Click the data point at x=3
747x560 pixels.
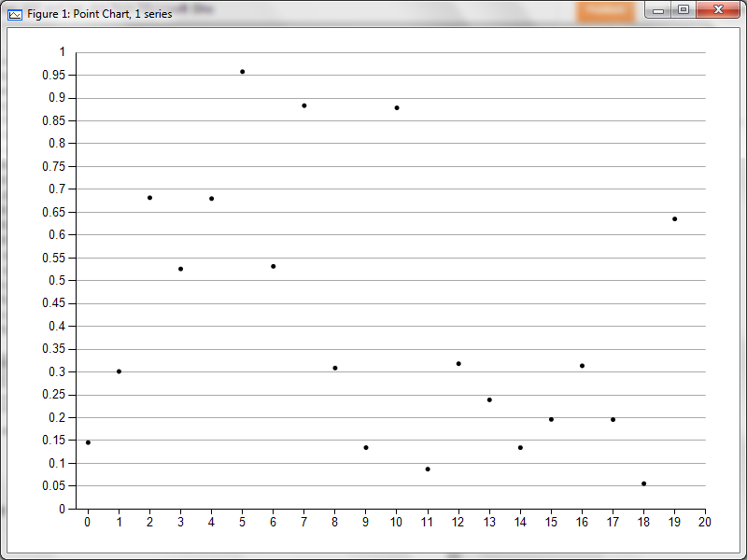coord(180,269)
